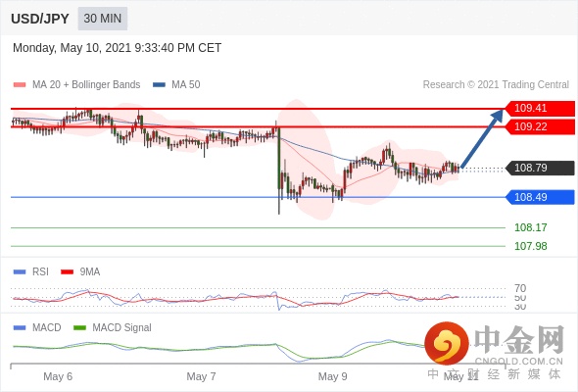
Task: Toggle the MA 50 legend swatch
Action: tap(159, 85)
